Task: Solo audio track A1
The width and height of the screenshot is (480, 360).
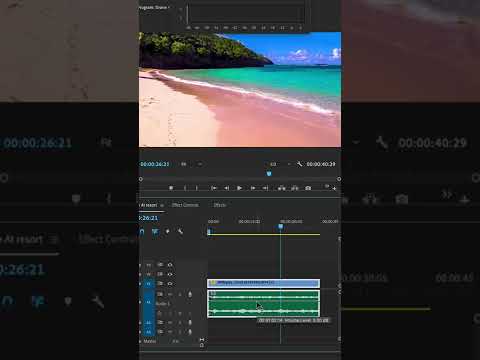Action: 180,294
